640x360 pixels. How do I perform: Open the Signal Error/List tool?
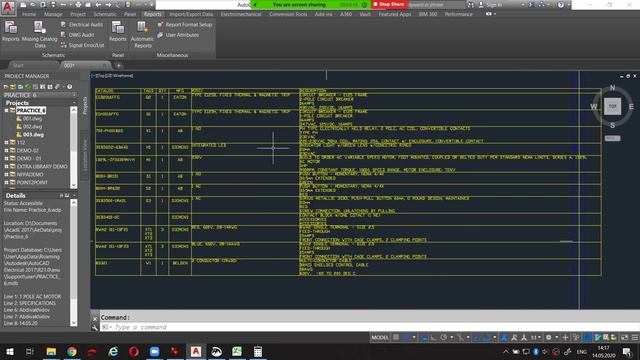(x=82, y=45)
